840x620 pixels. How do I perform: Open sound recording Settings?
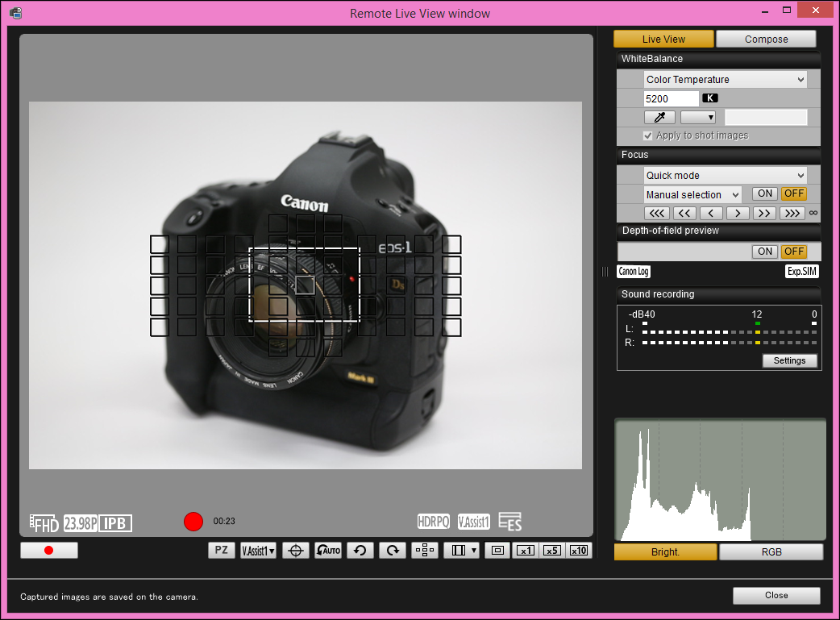pos(790,360)
